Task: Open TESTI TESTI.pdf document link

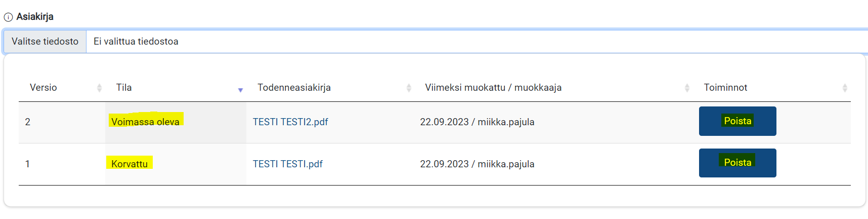Action: click(288, 164)
